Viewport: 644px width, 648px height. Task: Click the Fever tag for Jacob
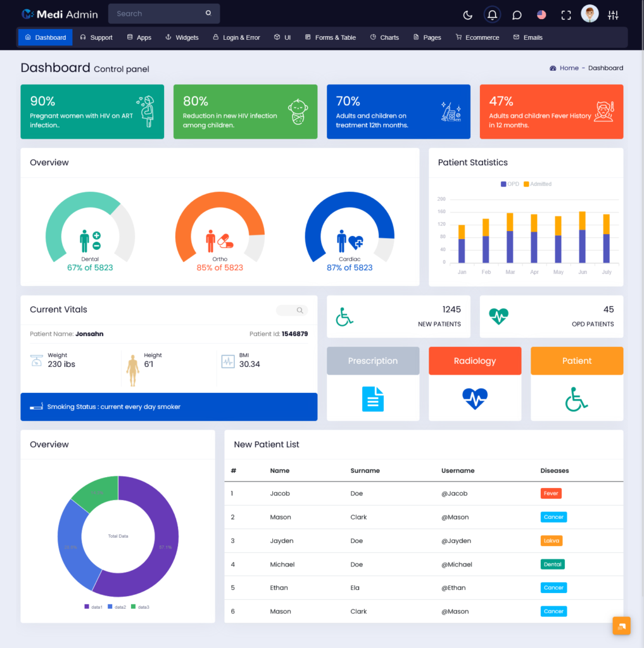[x=550, y=493]
